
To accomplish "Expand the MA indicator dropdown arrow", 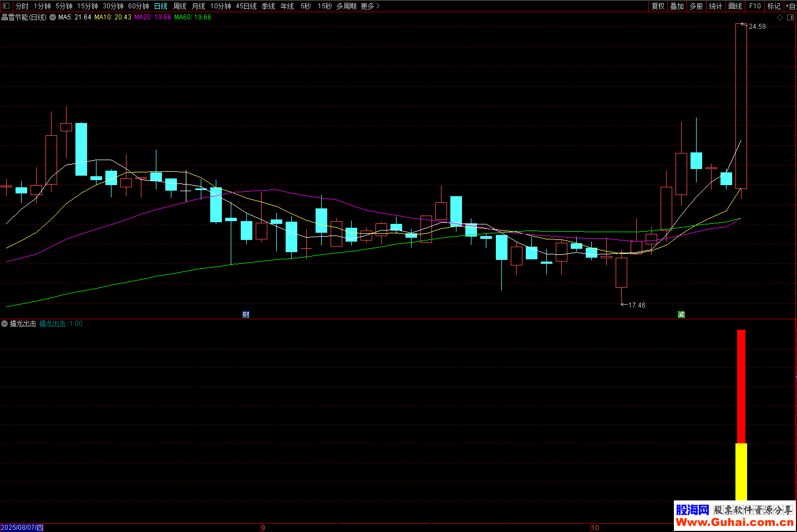I will click(53, 18).
